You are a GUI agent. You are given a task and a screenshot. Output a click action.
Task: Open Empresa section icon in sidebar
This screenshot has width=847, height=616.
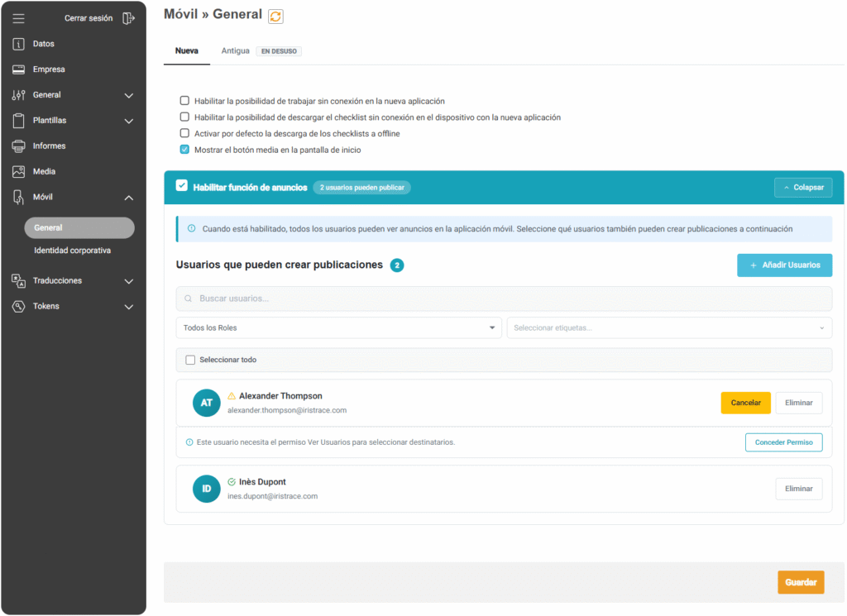pos(19,69)
